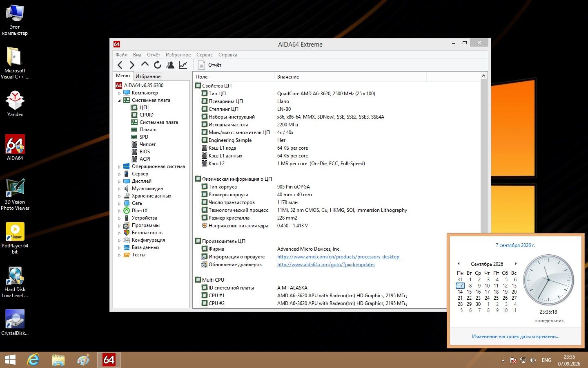Click the Поле column header
The image size is (588, 368).
point(234,77)
